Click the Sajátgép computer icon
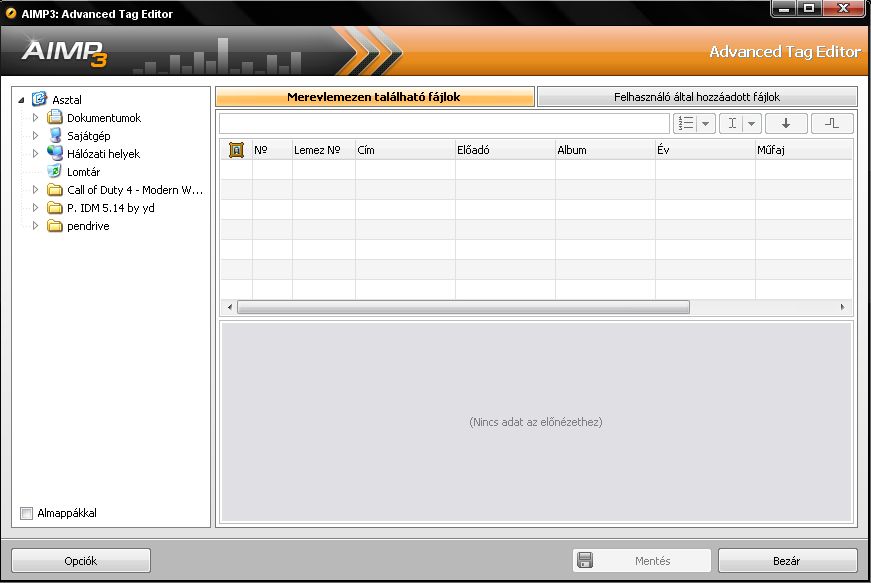This screenshot has width=871, height=583. 55,136
